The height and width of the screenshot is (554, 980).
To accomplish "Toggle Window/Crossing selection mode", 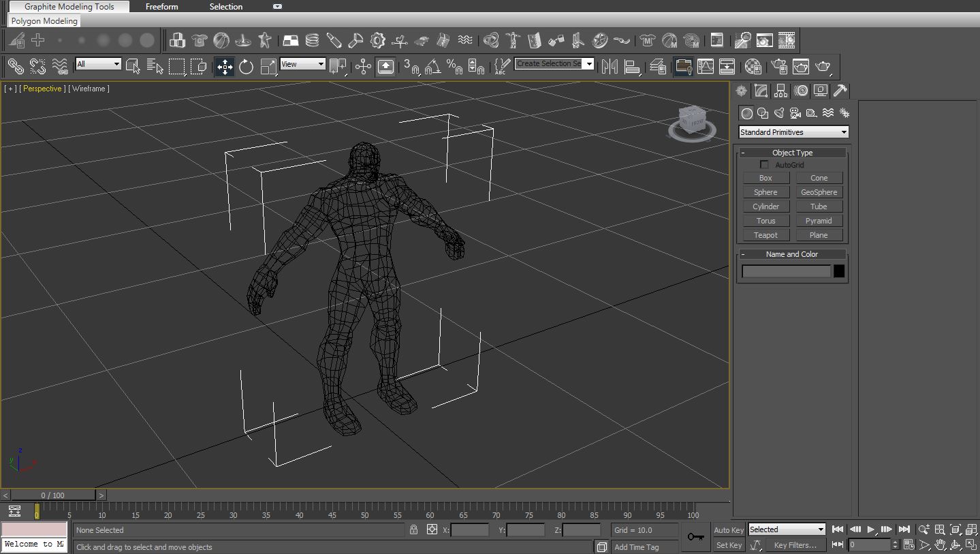I will point(199,66).
